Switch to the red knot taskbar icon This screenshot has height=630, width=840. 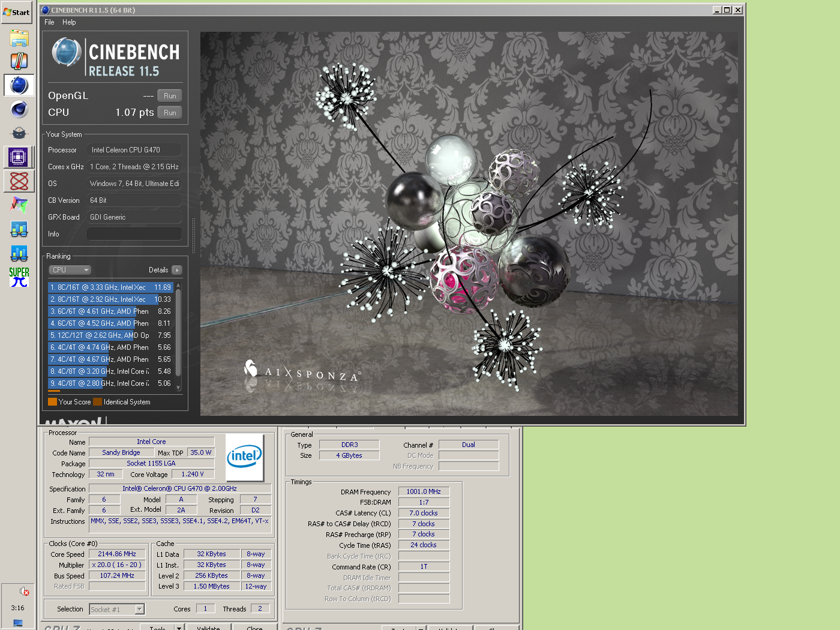(19, 181)
